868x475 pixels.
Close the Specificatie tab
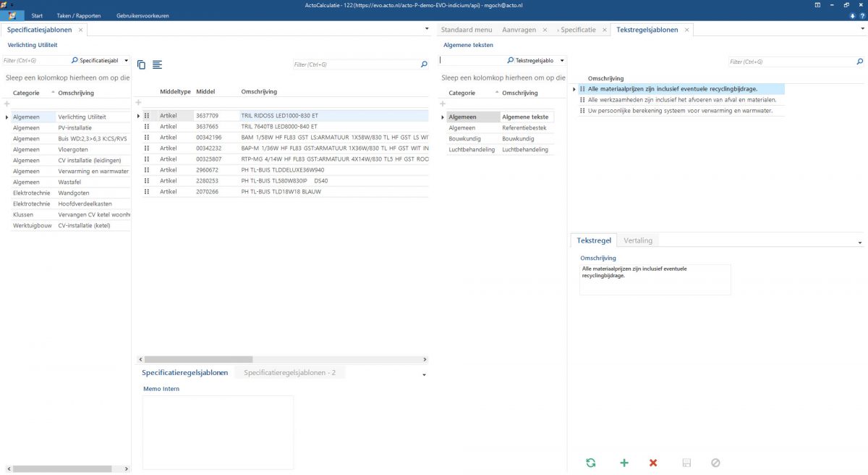click(605, 30)
